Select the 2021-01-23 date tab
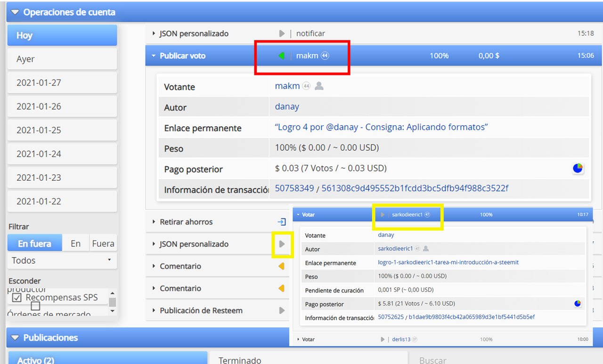The image size is (603, 364). point(62,178)
